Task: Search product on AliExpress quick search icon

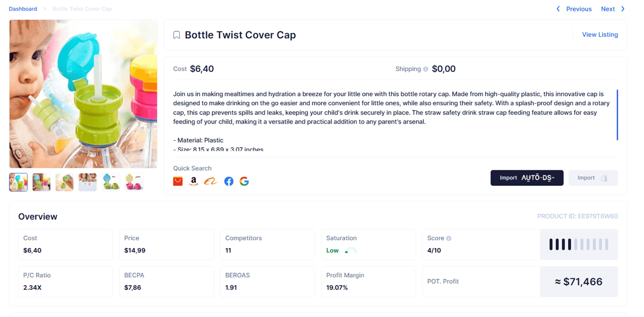Action: (x=178, y=181)
